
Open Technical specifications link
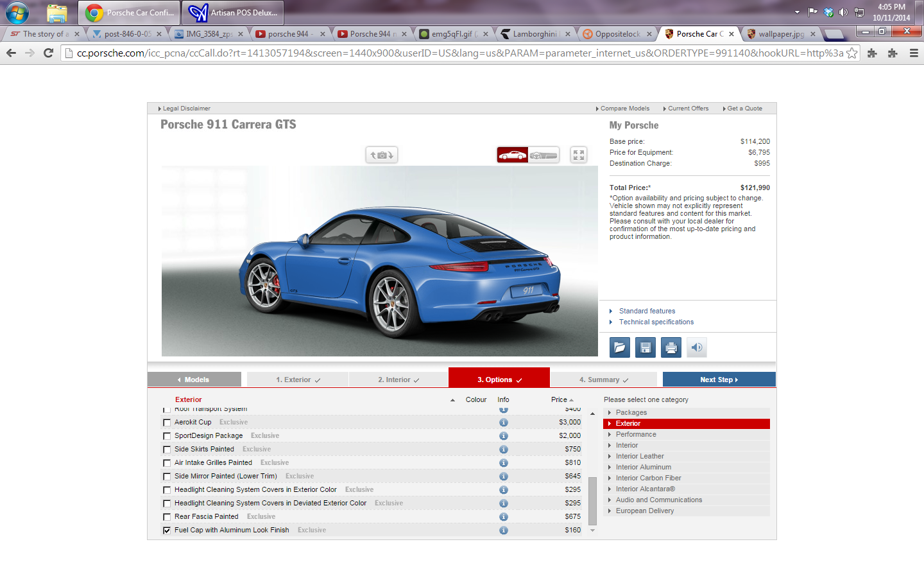point(656,322)
